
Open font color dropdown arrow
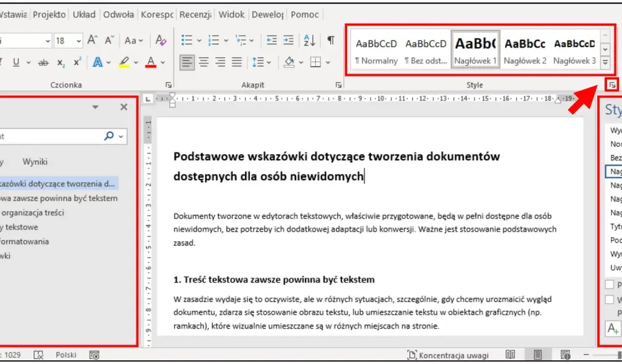click(162, 63)
